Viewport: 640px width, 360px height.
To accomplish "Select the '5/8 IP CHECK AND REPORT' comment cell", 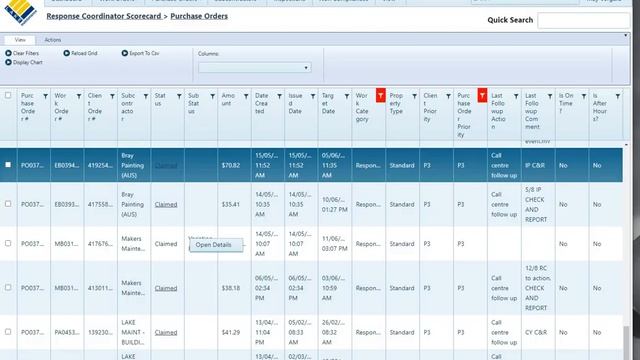I will coord(538,204).
